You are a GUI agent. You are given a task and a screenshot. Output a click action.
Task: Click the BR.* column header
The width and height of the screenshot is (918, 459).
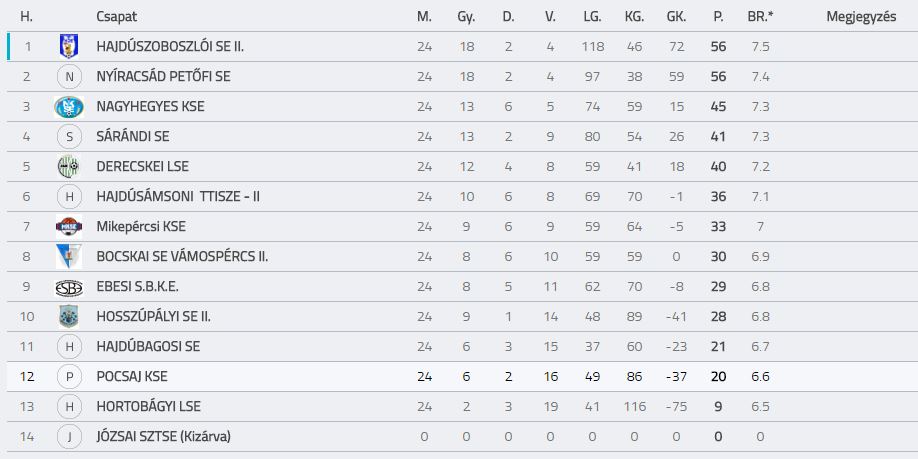(760, 17)
